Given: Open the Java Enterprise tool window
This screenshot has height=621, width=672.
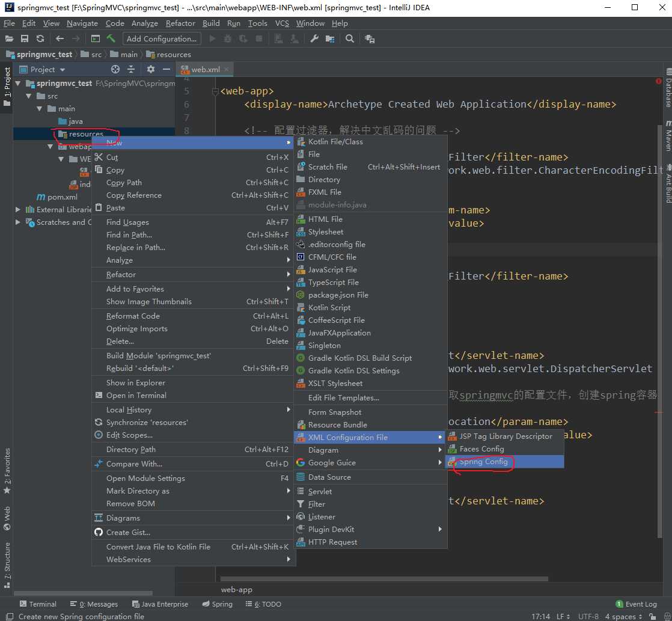Looking at the screenshot, I should (160, 604).
